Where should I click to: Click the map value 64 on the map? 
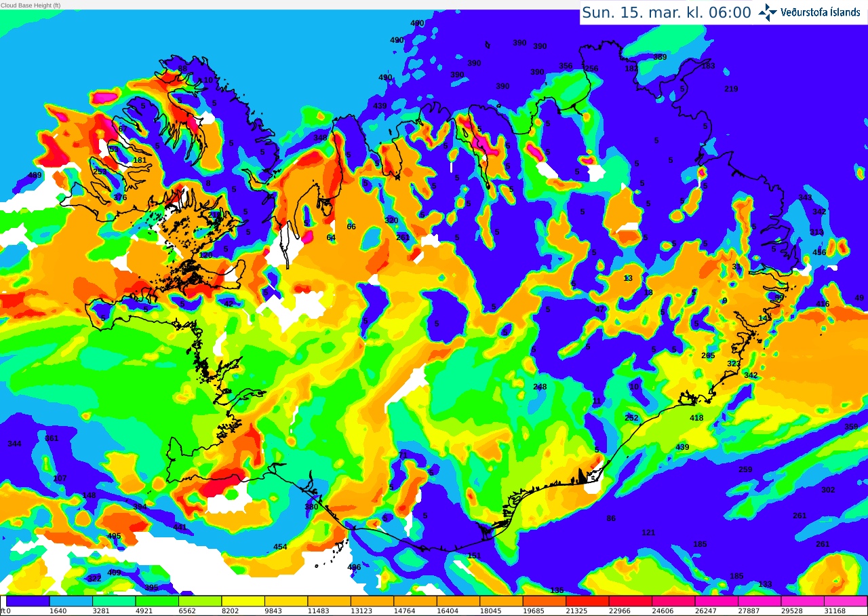(x=331, y=237)
